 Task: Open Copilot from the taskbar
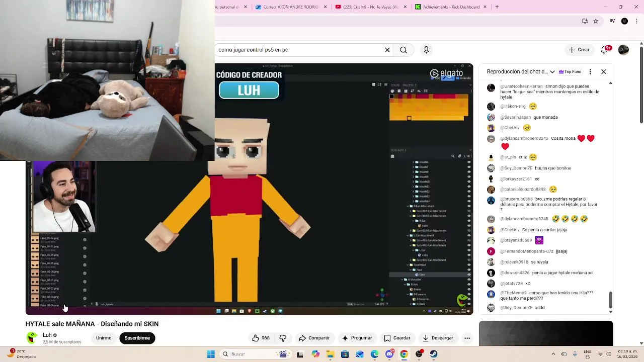tap(315, 354)
